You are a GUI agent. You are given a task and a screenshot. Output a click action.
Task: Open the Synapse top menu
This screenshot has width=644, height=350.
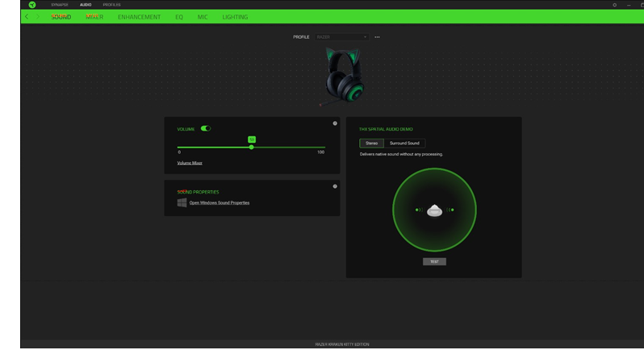coord(60,5)
